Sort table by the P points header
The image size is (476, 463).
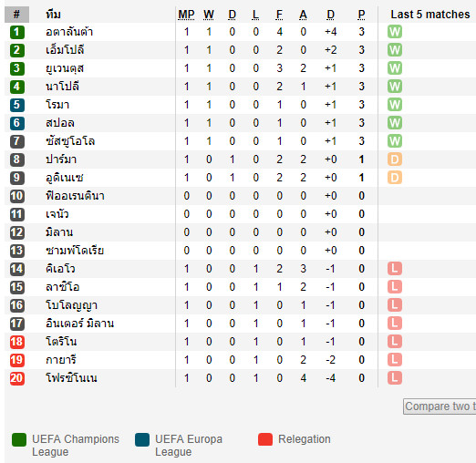[x=361, y=15]
